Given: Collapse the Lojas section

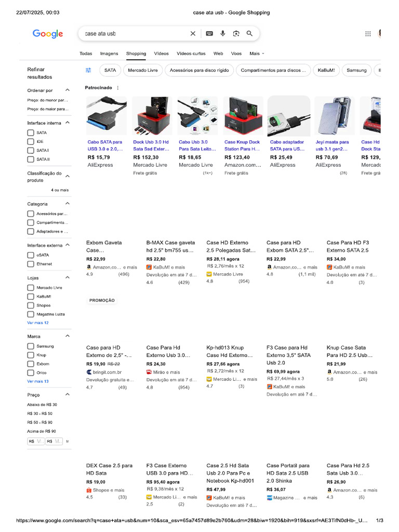Looking at the screenshot, I should (68, 277).
